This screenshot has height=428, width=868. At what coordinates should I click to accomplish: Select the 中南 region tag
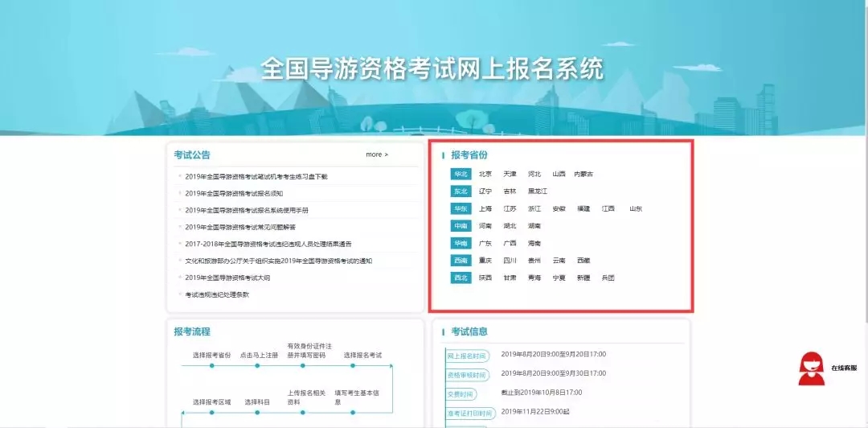pos(461,226)
